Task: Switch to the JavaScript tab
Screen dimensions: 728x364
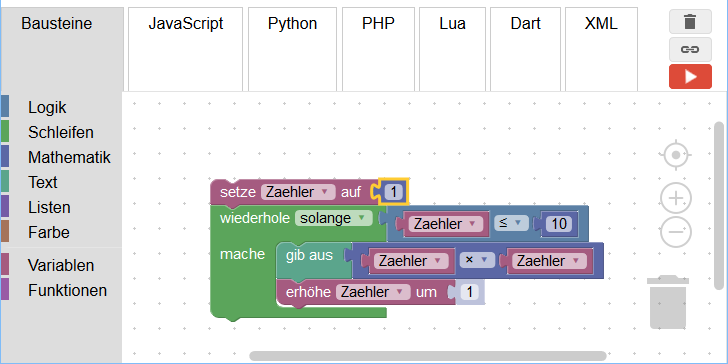Action: pyautogui.click(x=186, y=23)
